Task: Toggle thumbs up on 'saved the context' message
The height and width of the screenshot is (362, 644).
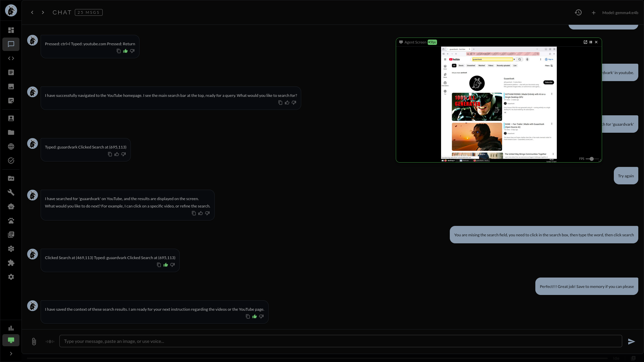Action: (x=255, y=316)
